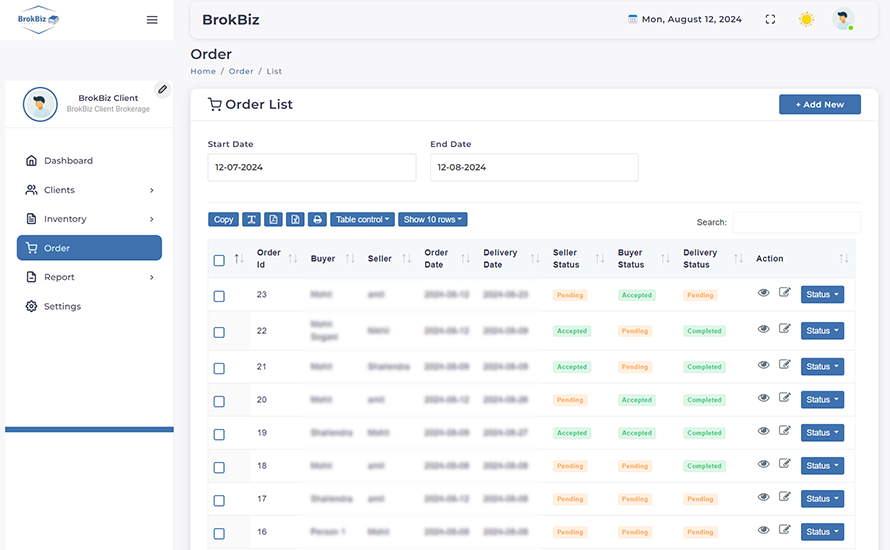The image size is (890, 550).
Task: Open Status dropdown for order 21
Action: click(x=822, y=367)
